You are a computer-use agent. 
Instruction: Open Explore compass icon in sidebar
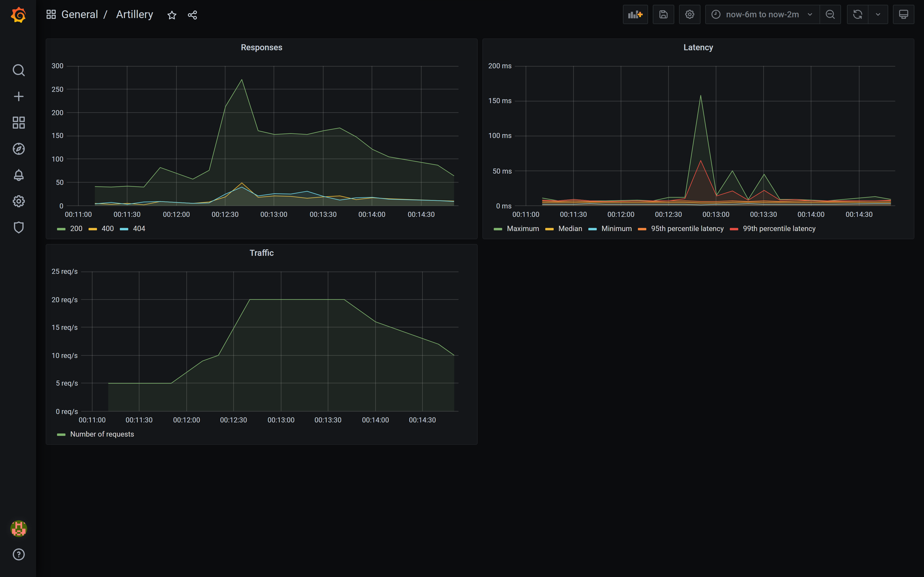[x=18, y=149]
